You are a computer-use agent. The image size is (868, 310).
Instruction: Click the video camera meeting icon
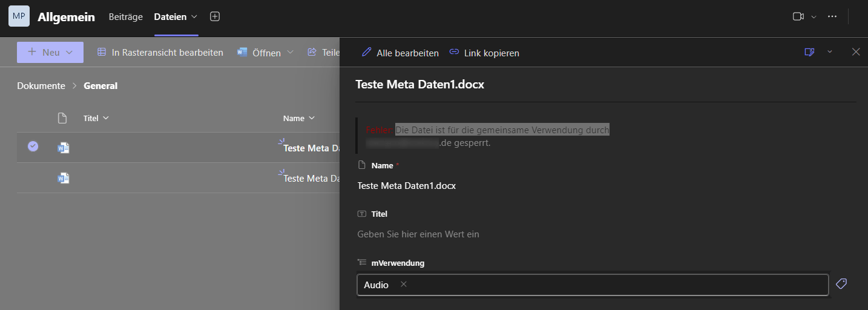(x=798, y=17)
